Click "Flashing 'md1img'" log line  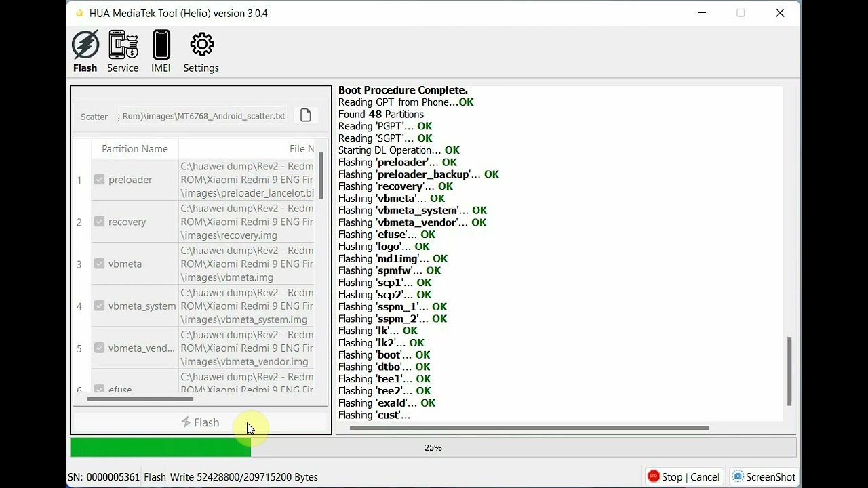[393, 258]
